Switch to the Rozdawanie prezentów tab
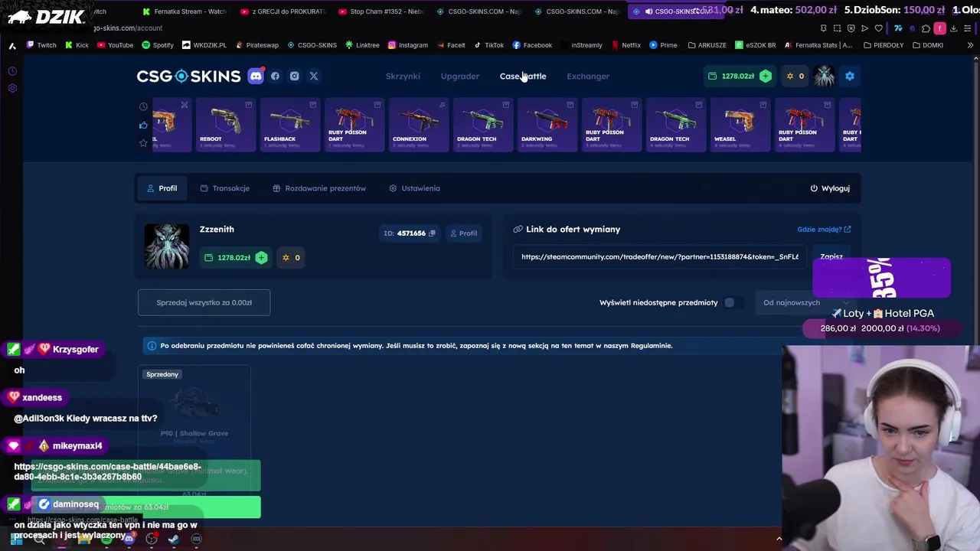980x551 pixels. coord(319,188)
